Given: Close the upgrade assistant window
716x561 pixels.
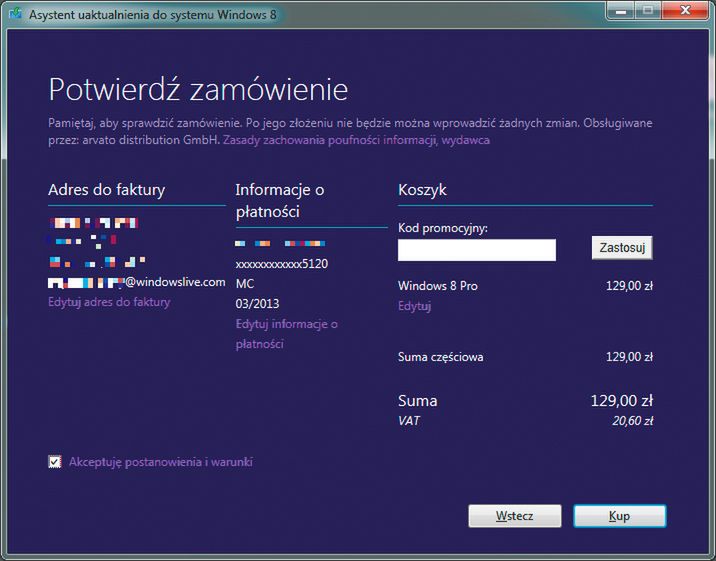Looking at the screenshot, I should 685,10.
